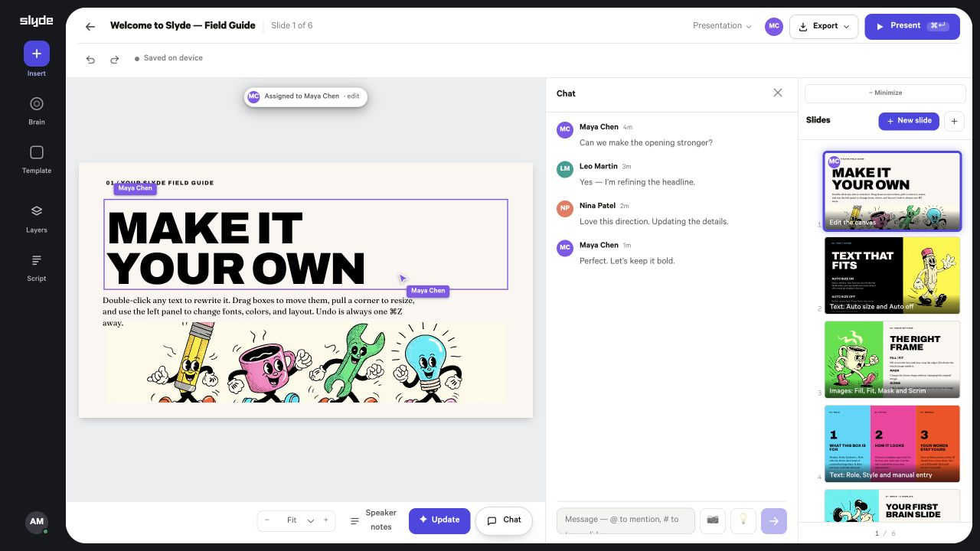Click the 'Double-click any text' body paragraph
This screenshot has height=551, width=980.
click(x=259, y=311)
